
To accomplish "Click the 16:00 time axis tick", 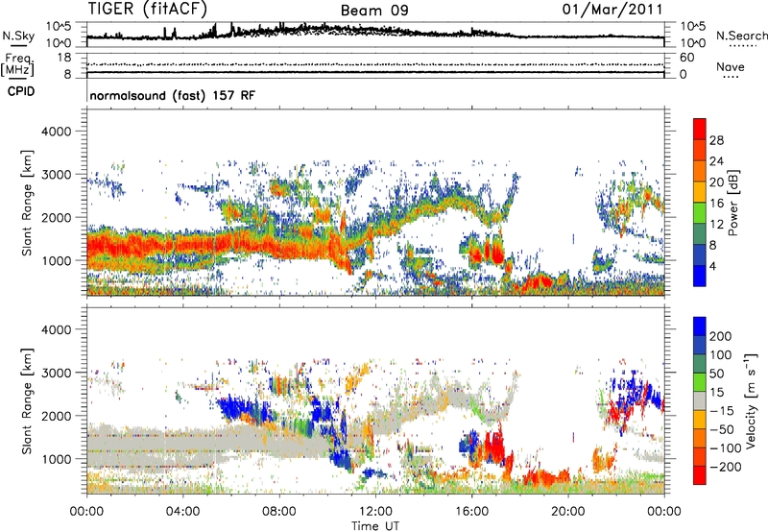I will click(471, 512).
